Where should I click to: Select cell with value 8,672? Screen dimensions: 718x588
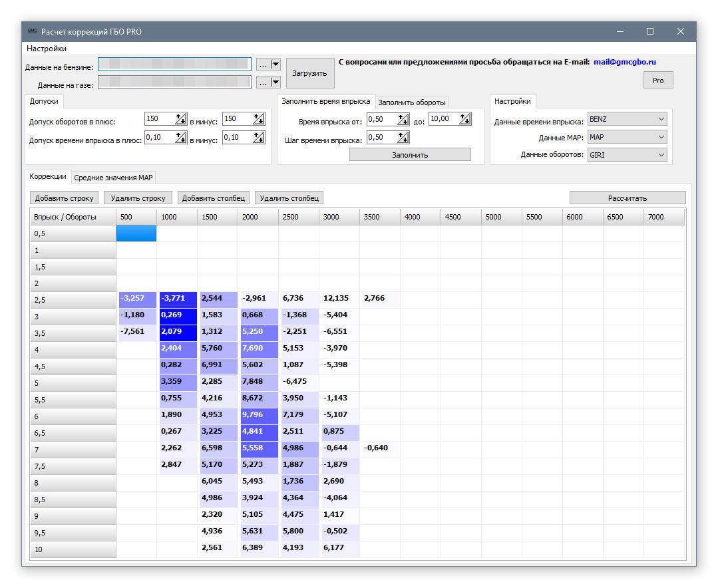click(259, 400)
